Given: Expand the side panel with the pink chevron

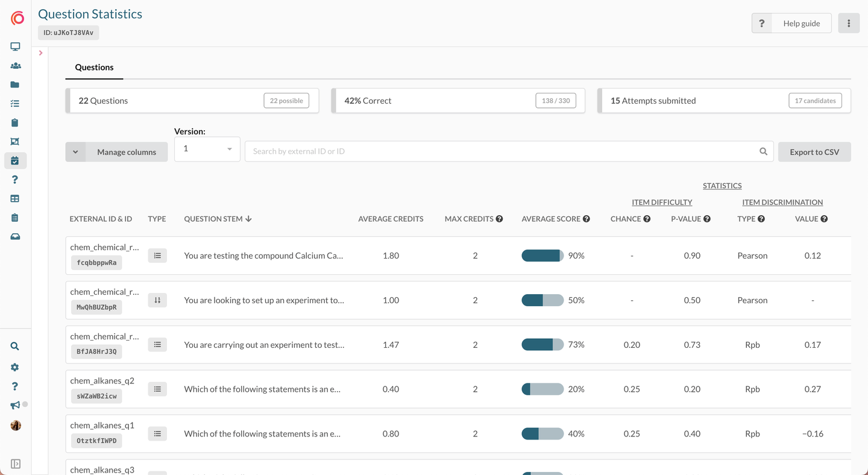Looking at the screenshot, I should tap(40, 53).
